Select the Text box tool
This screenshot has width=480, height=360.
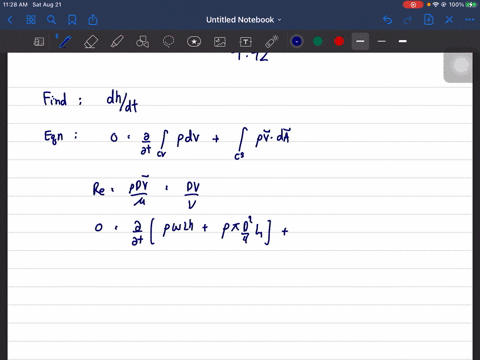pos(246,42)
